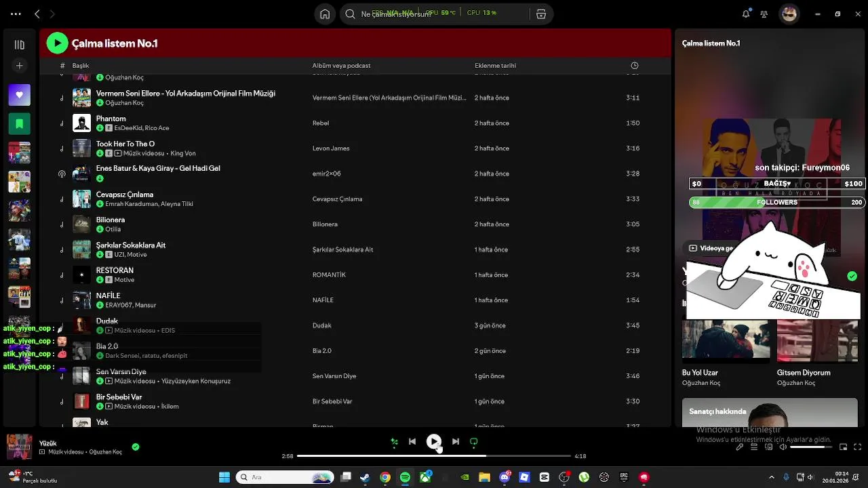Select the Şarkılar Sokaklara Ait track title

131,245
